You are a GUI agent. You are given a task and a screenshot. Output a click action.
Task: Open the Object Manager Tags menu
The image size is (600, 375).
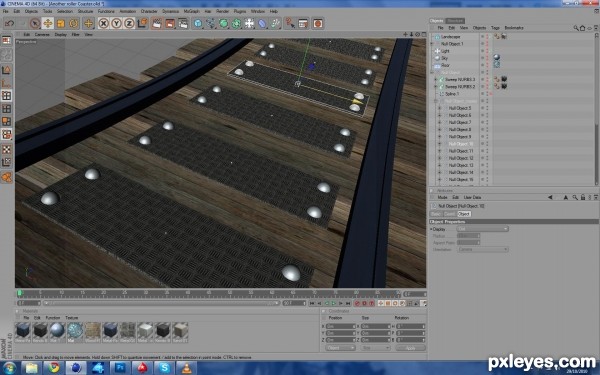[x=495, y=28]
